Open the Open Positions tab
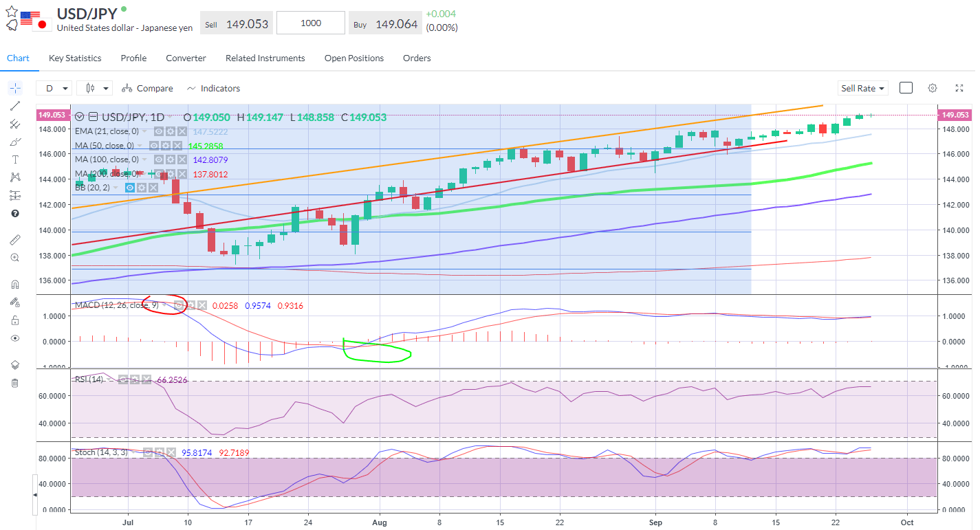Image resolution: width=980 pixels, height=530 pixels. click(354, 58)
